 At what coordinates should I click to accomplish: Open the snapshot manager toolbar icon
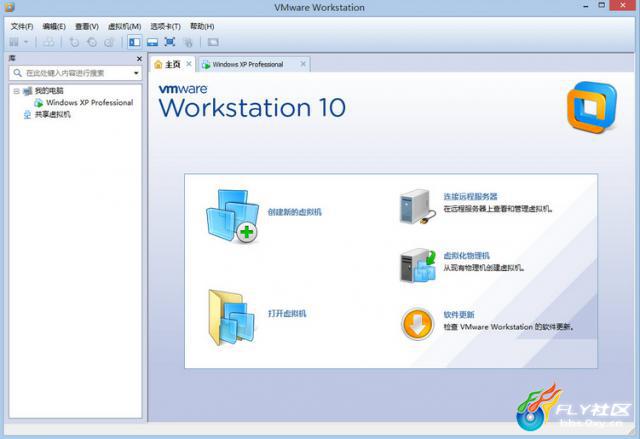click(109, 42)
